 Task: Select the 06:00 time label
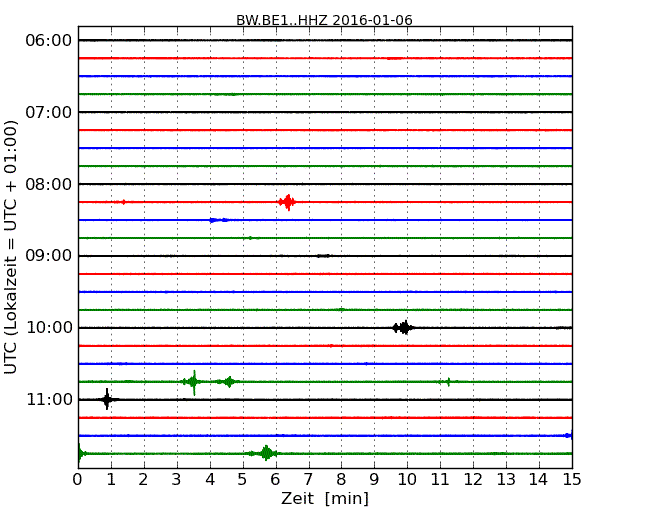pos(49,40)
